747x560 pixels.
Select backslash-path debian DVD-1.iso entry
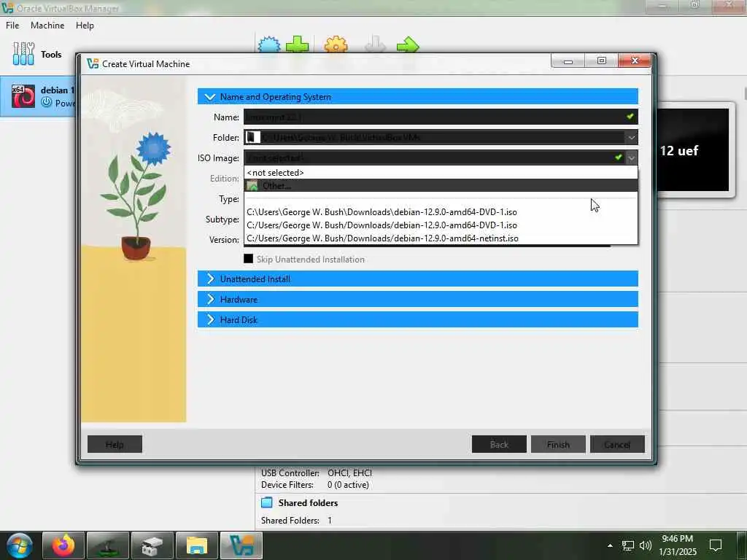point(441,212)
